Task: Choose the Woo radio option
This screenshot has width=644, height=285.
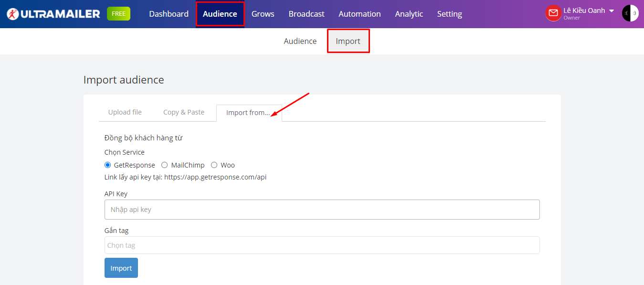Action: (x=214, y=165)
